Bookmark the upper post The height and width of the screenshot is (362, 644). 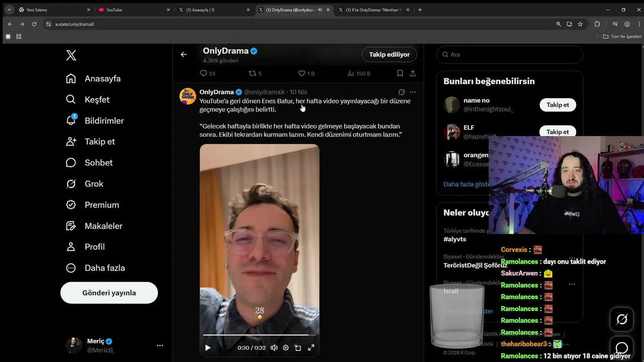click(x=400, y=73)
